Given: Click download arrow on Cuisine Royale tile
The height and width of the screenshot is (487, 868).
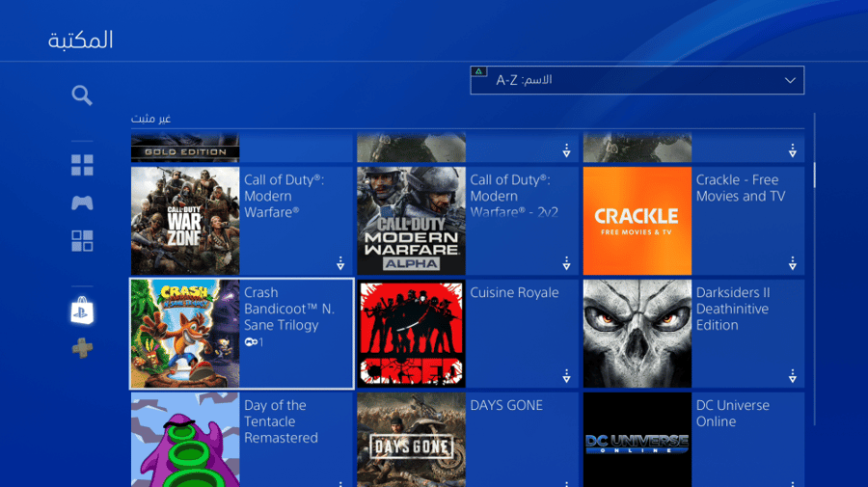Looking at the screenshot, I should [566, 376].
